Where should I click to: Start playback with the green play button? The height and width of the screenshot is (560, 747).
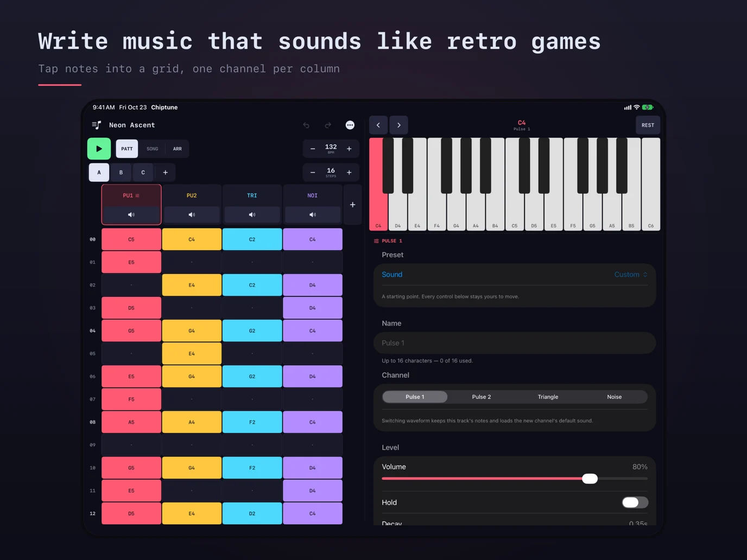pos(99,149)
